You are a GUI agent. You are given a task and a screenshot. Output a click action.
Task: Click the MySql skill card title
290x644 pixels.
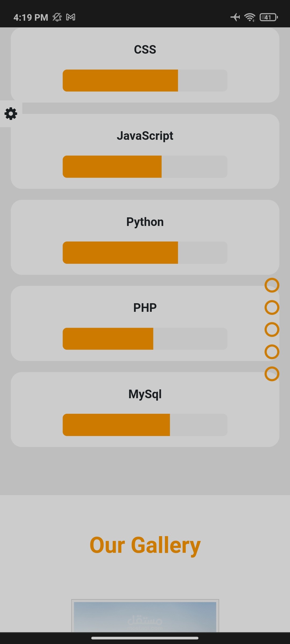click(x=145, y=394)
